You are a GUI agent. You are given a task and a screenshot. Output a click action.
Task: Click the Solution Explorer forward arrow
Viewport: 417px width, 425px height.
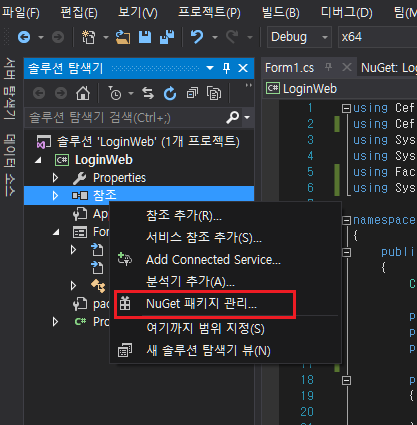pyautogui.click(x=61, y=93)
